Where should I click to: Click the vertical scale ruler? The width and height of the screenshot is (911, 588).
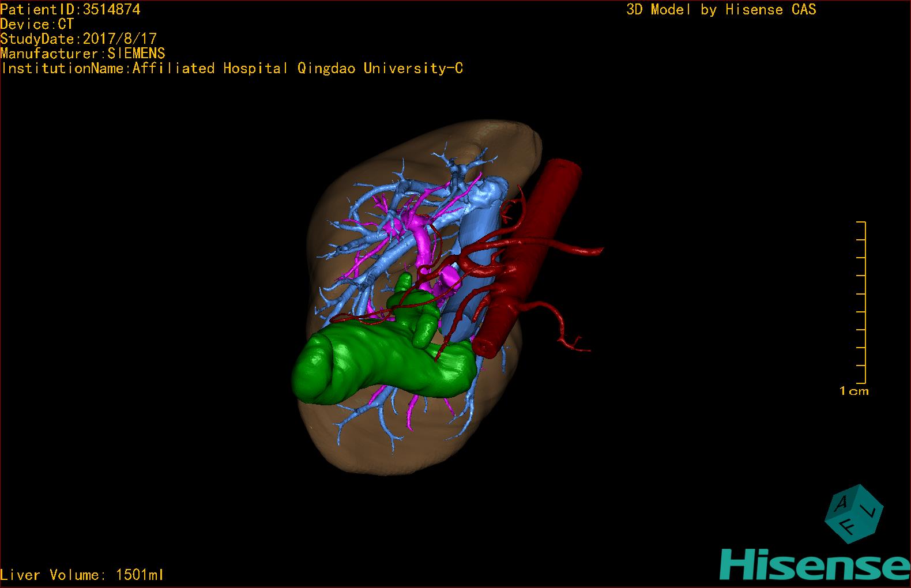pos(861,302)
